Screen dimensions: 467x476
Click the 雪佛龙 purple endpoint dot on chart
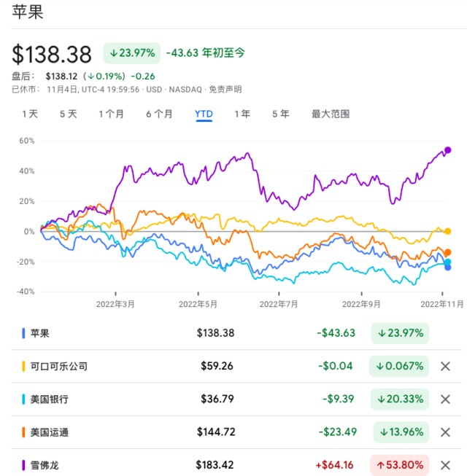pos(448,150)
